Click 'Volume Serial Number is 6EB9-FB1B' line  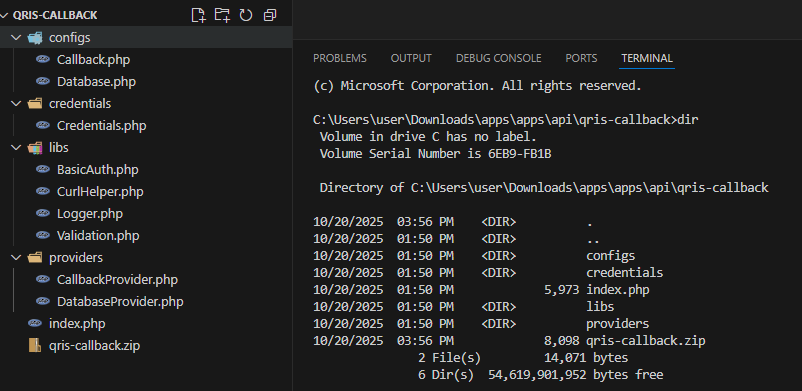[x=435, y=154]
